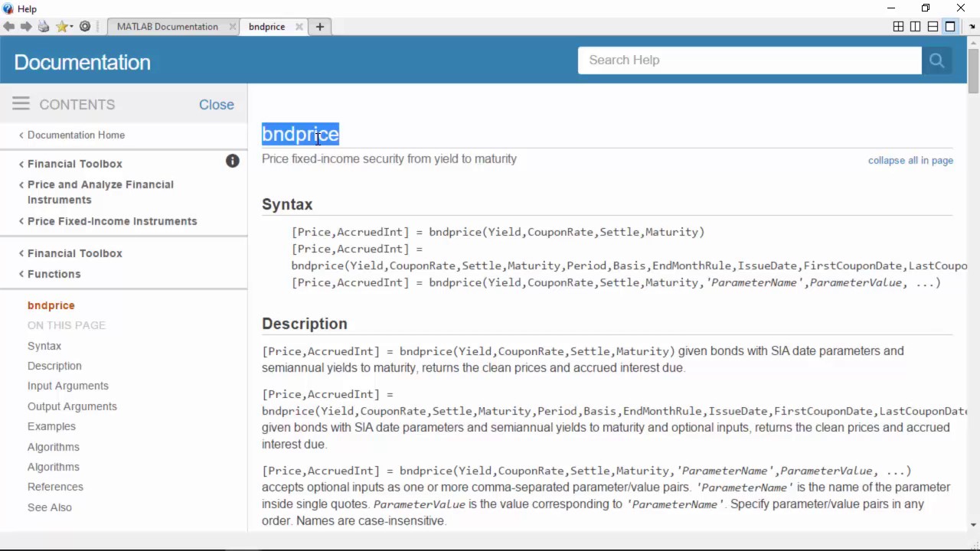Image resolution: width=980 pixels, height=551 pixels.
Task: Click the search magnifier button
Action: pos(936,60)
